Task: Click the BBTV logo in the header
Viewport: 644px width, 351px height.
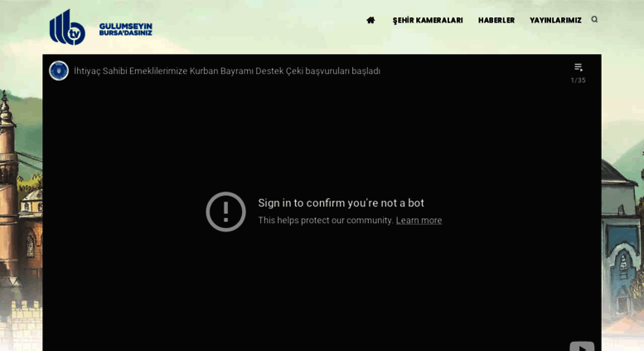Action: point(67,27)
